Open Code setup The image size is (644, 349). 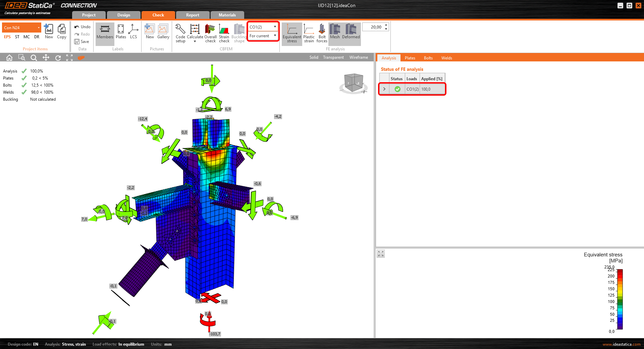[180, 33]
